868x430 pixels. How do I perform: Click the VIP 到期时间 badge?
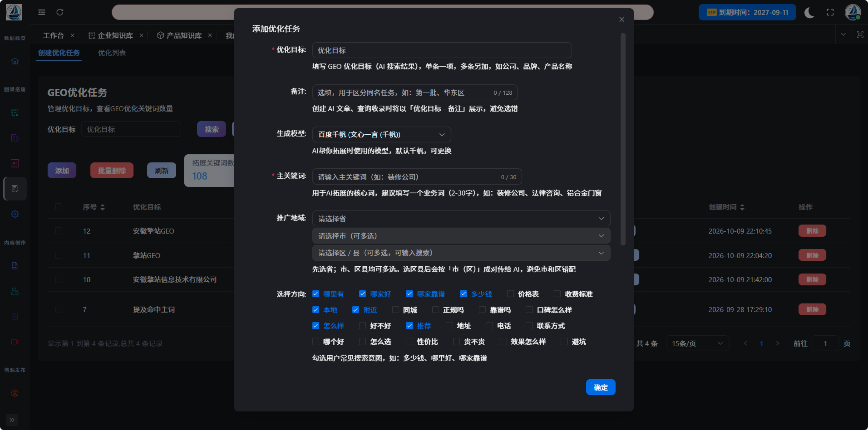[747, 13]
